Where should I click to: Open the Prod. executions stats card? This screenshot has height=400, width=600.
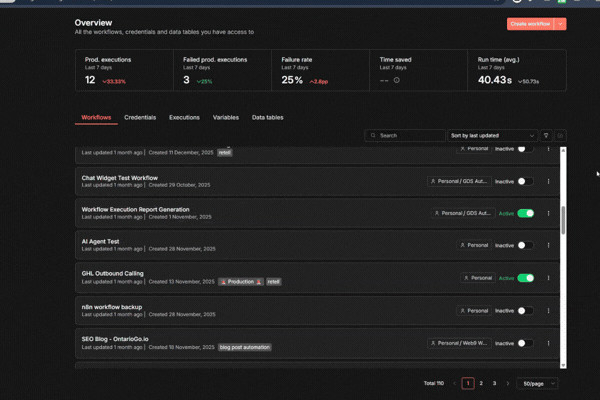click(124, 70)
